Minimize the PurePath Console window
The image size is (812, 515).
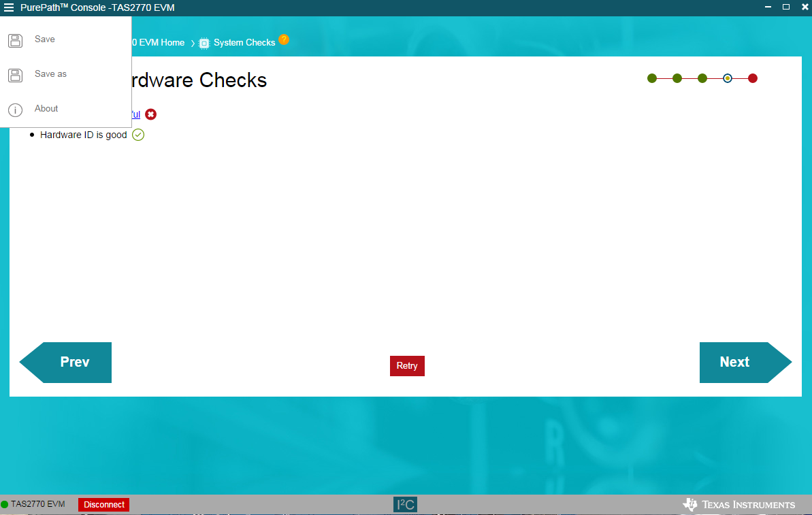(768, 7)
